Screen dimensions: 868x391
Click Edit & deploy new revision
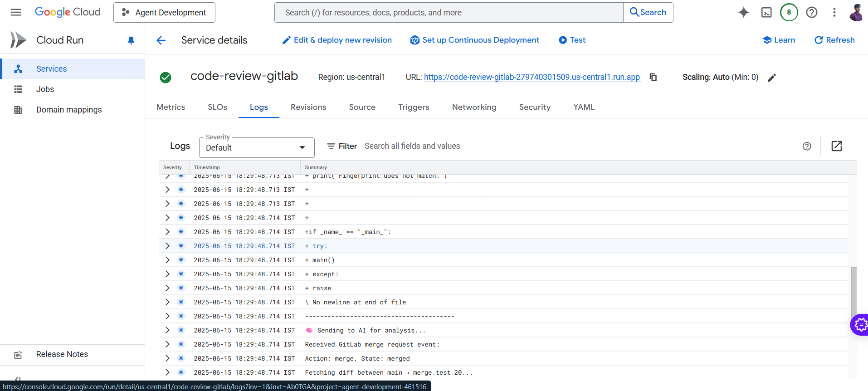coord(337,40)
